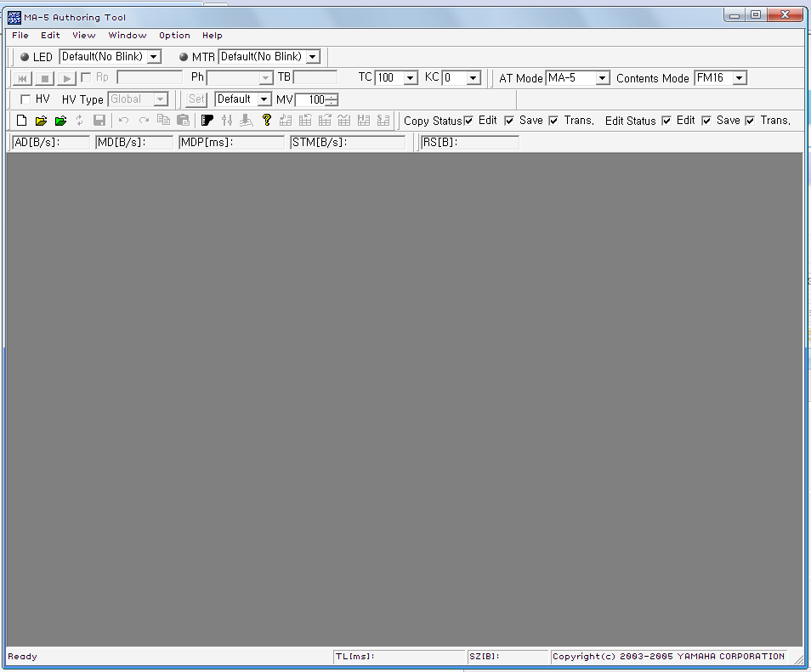This screenshot has height=672, width=811.
Task: Create a new file with the blank page icon
Action: (21, 121)
